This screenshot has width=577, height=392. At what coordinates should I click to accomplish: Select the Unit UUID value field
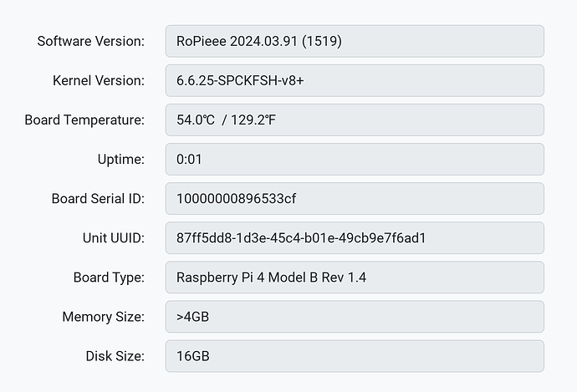point(355,238)
